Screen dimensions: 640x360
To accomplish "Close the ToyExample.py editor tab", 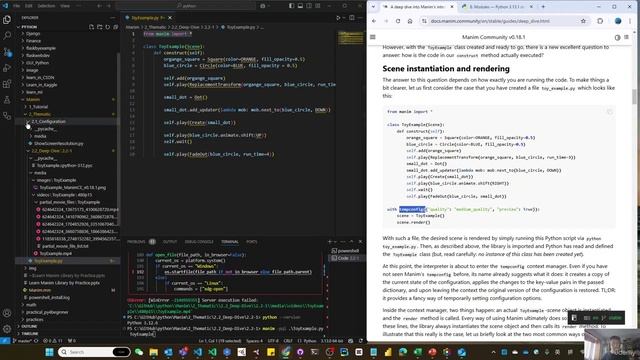I will click(x=170, y=18).
